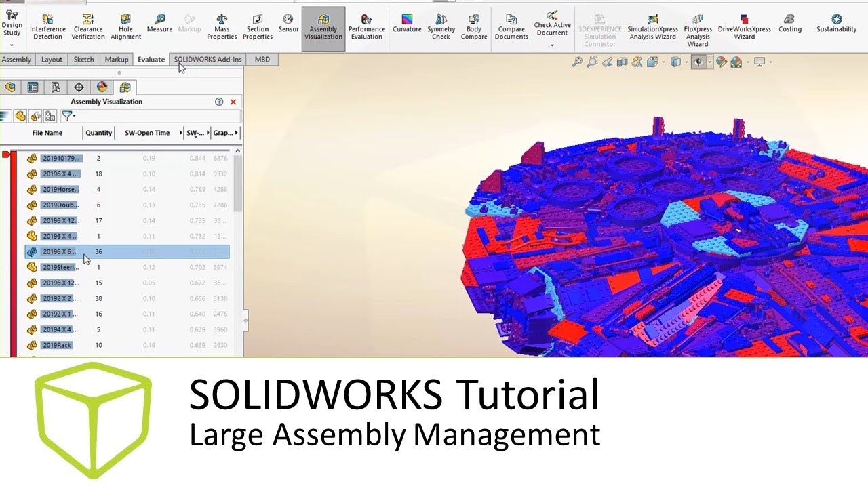Launch Compare Documents
Image resolution: width=868 pixels, height=488 pixels.
pyautogui.click(x=511, y=27)
